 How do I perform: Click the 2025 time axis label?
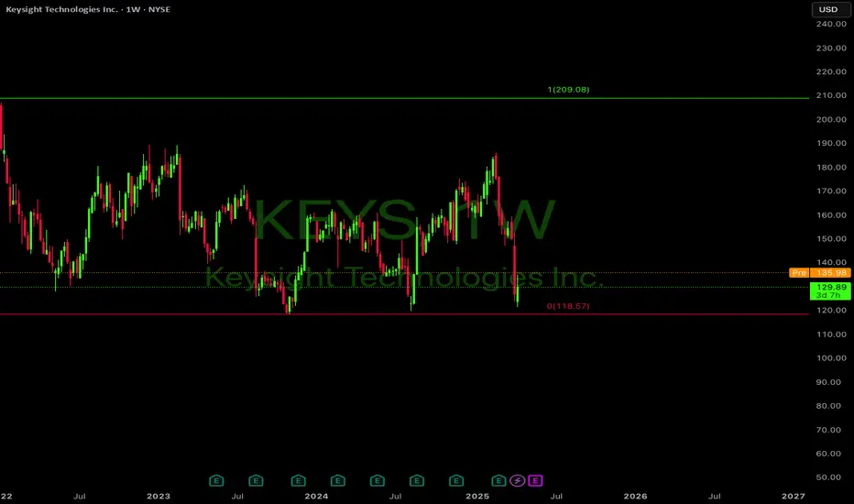(477, 496)
